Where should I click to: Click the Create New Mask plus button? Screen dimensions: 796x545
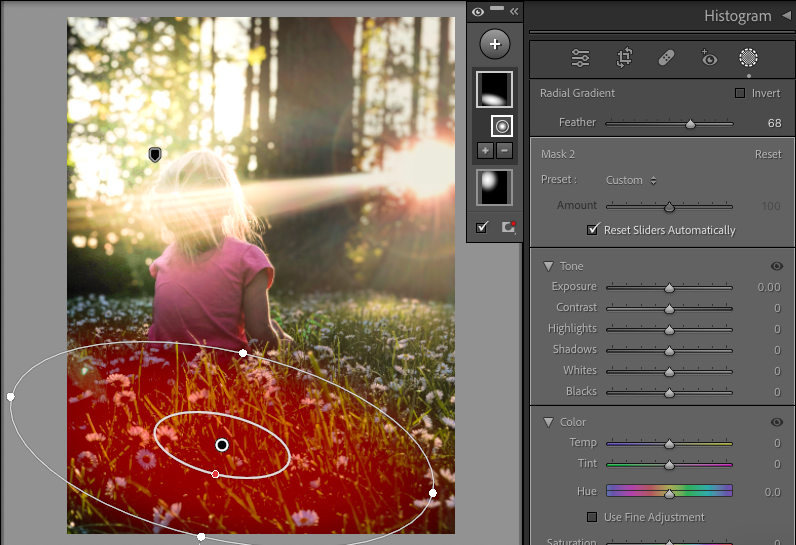tap(494, 44)
